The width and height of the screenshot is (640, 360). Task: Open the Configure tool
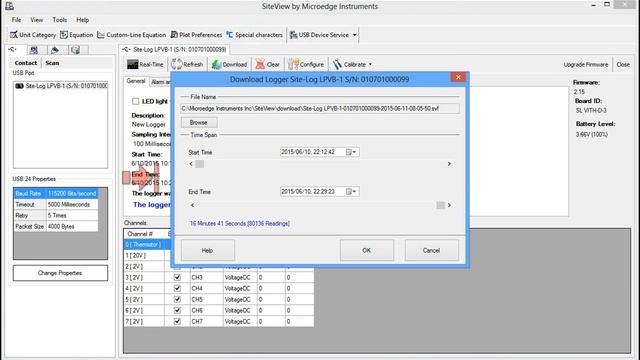(306, 64)
